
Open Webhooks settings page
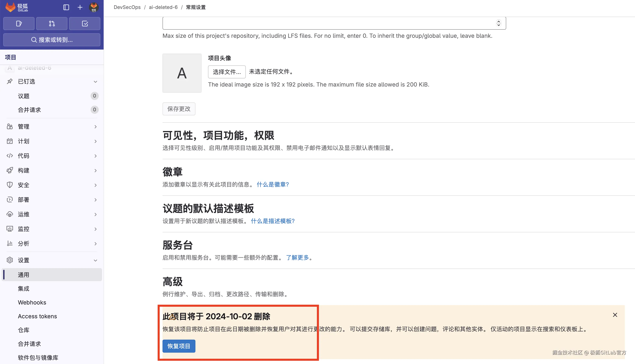point(32,302)
